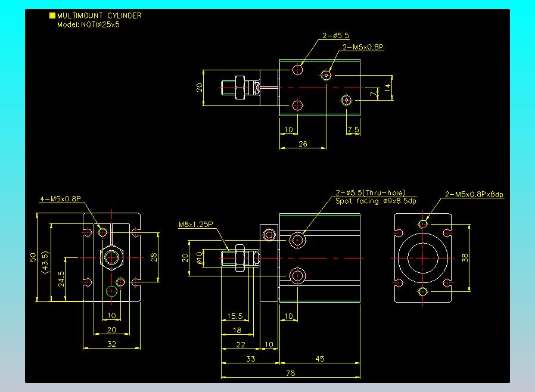Click the 4-M5x0.8P callout label
Viewport: 535px width, 392px height.
(x=60, y=198)
